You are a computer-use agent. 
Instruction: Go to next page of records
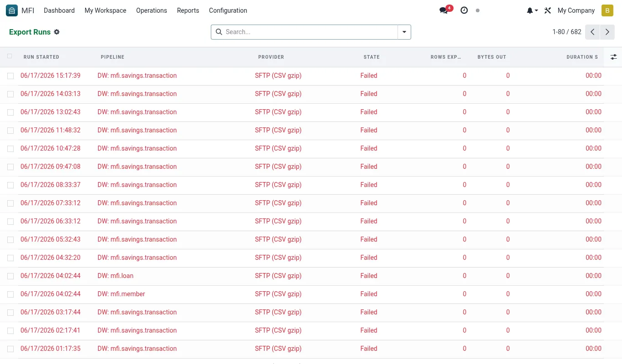pos(607,32)
